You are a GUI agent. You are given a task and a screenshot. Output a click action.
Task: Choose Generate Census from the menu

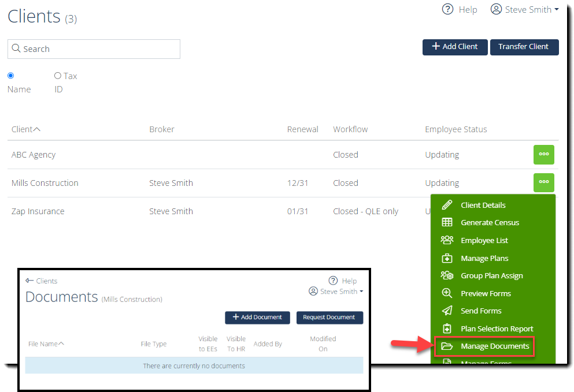(490, 222)
